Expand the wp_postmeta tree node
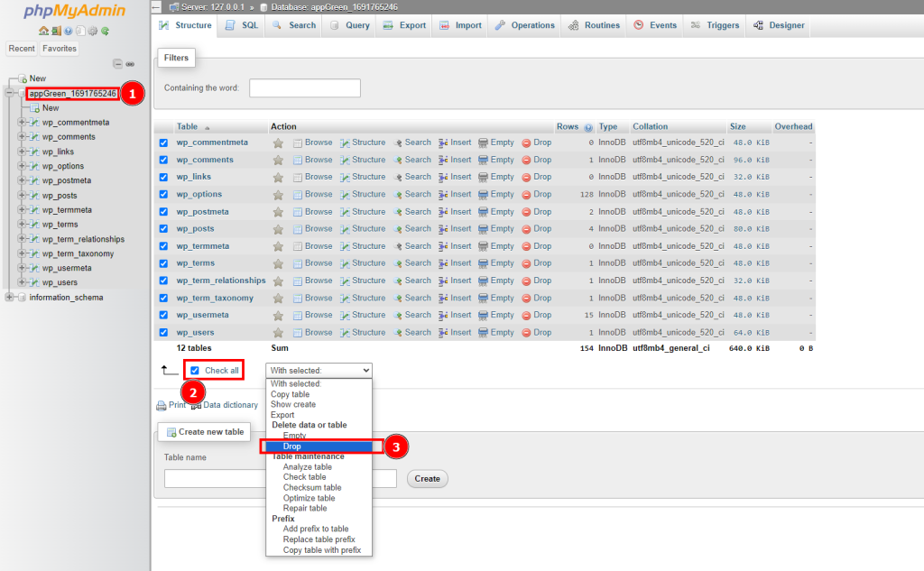Viewport: 924px width, 571px height. [x=22, y=180]
